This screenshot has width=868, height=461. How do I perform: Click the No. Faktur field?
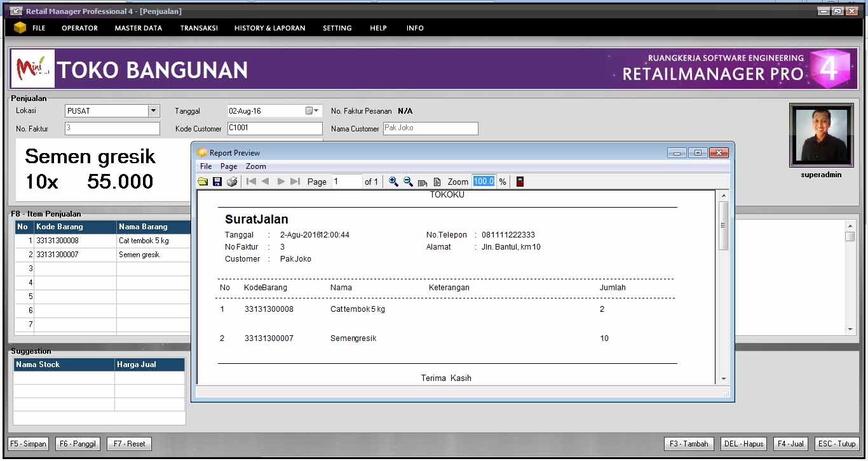[112, 128]
